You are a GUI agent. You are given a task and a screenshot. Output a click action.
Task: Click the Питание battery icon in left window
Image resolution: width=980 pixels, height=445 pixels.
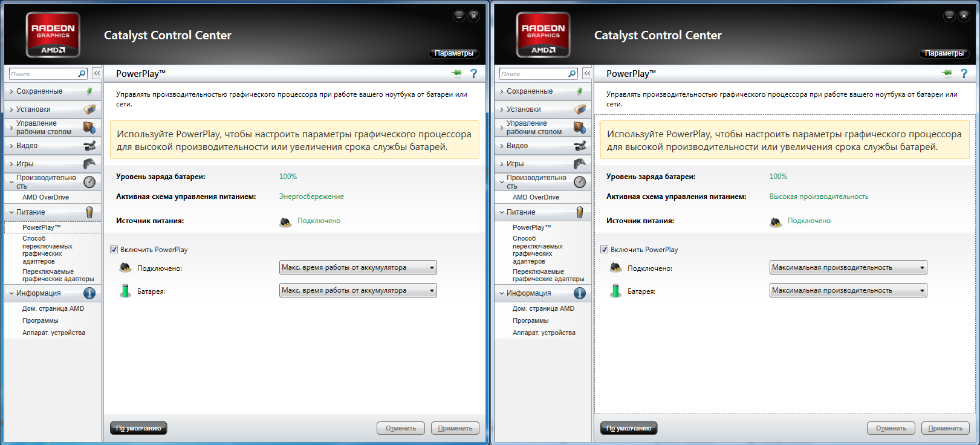coord(89,212)
